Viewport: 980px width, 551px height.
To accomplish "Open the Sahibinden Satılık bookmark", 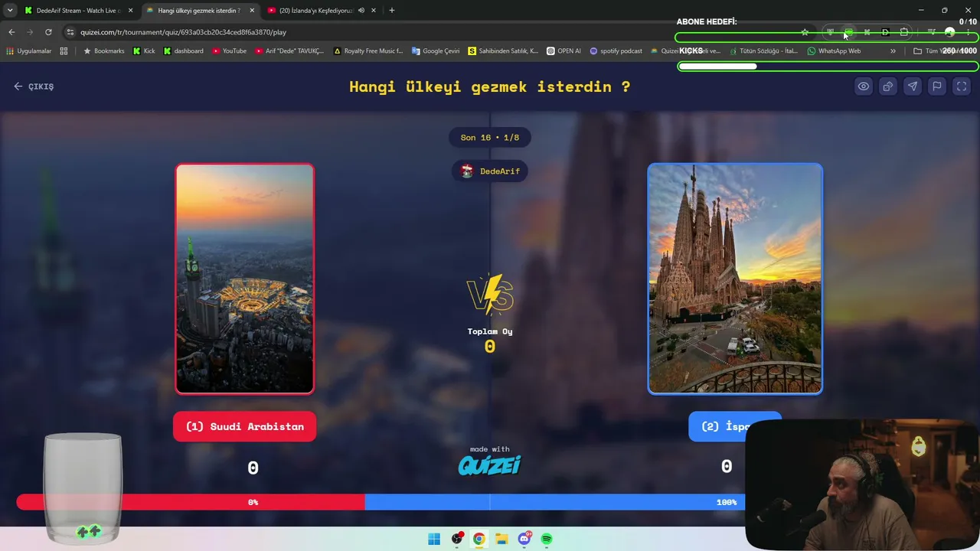I will click(x=503, y=51).
